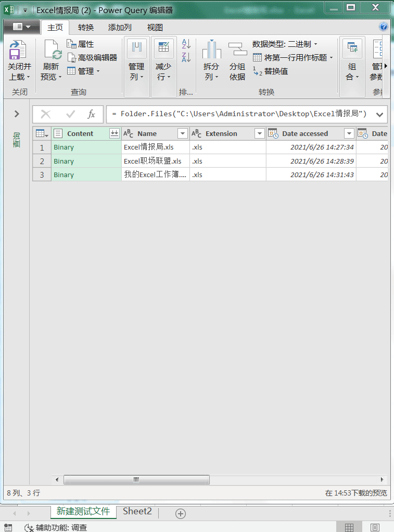Add a new sheet with plus icon
The image size is (394, 532).
click(x=181, y=513)
